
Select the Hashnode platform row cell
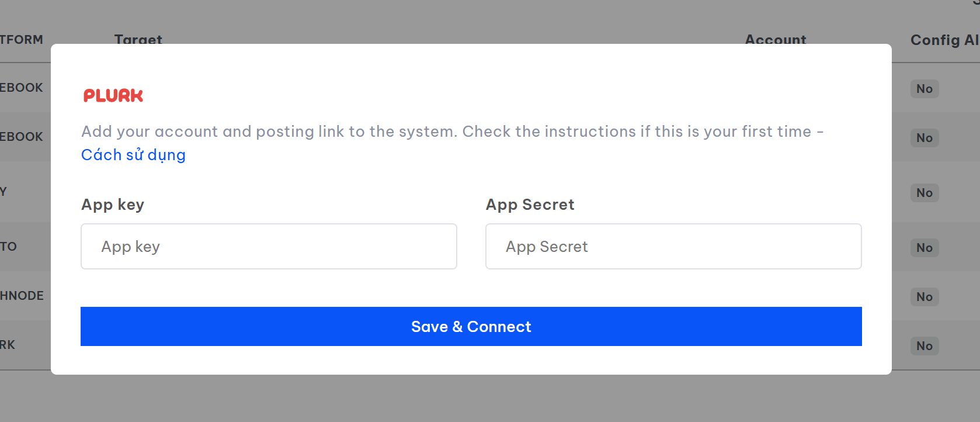pyautogui.click(x=22, y=296)
